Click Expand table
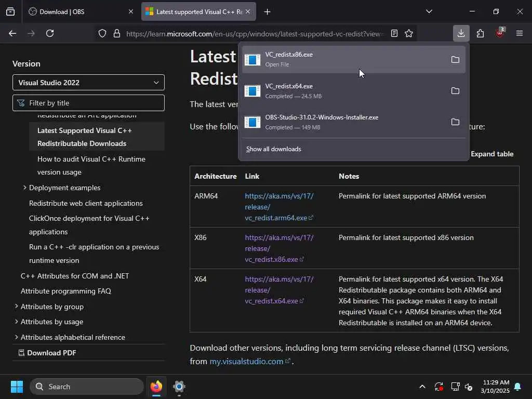The image size is (532, 399). click(x=492, y=154)
